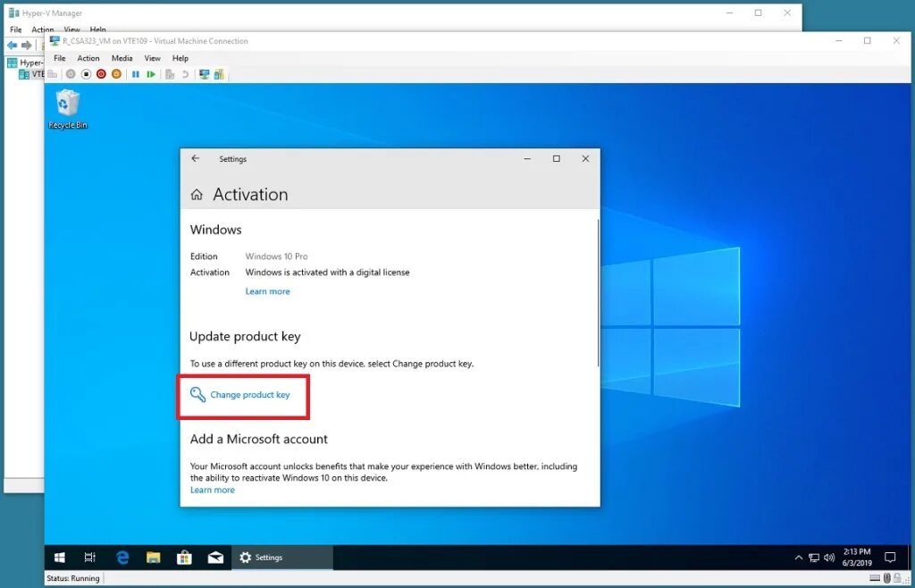Image resolution: width=915 pixels, height=588 pixels.
Task: Select the Hyper-V Manager root tree node
Action: coord(25,63)
